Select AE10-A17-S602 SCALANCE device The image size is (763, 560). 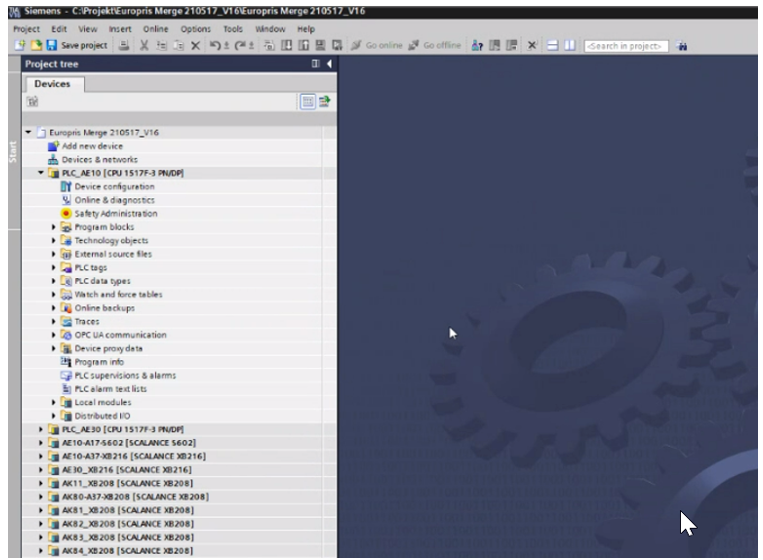pyautogui.click(x=129, y=443)
